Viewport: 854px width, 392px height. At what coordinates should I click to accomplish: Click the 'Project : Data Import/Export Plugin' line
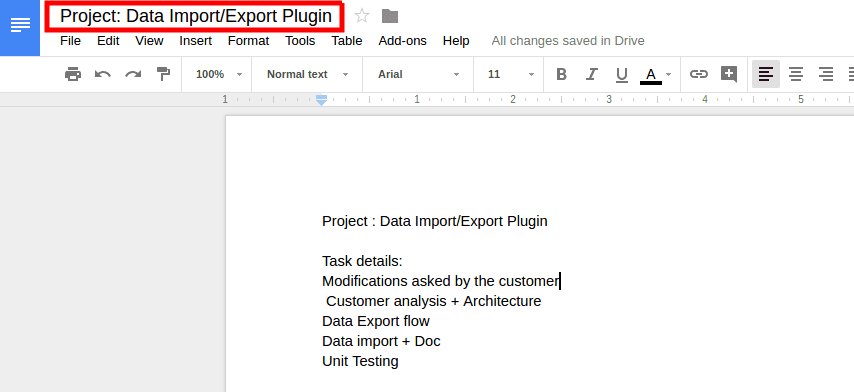point(435,221)
